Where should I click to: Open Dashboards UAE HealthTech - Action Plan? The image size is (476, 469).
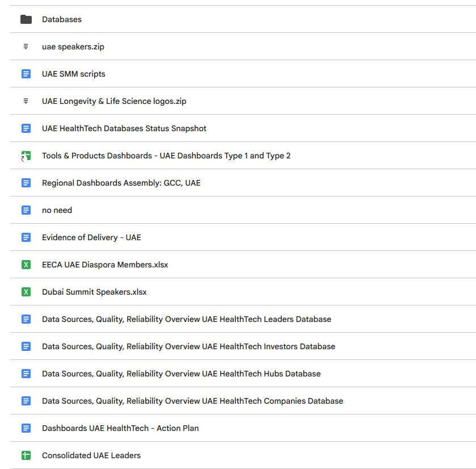click(120, 428)
